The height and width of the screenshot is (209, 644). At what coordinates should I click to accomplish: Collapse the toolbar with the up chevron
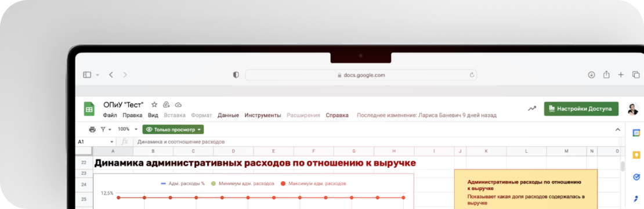click(x=617, y=129)
